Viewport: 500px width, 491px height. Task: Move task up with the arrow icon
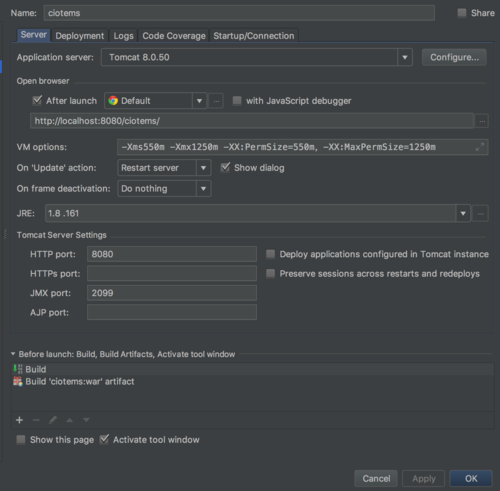69,420
